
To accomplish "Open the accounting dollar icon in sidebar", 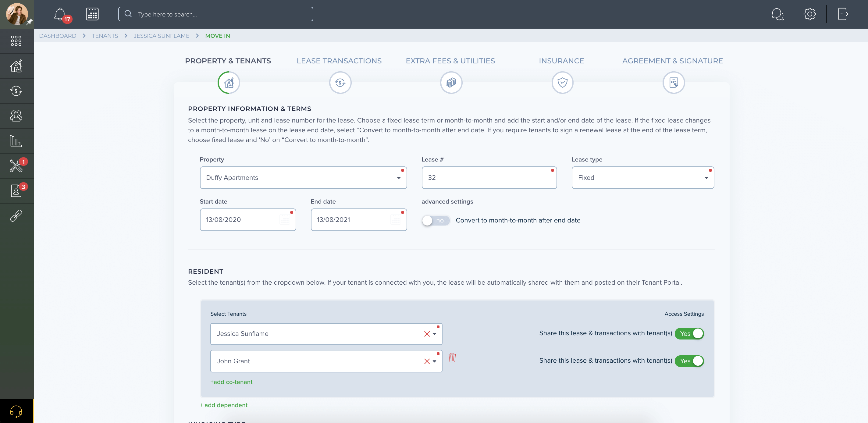I will (x=16, y=91).
